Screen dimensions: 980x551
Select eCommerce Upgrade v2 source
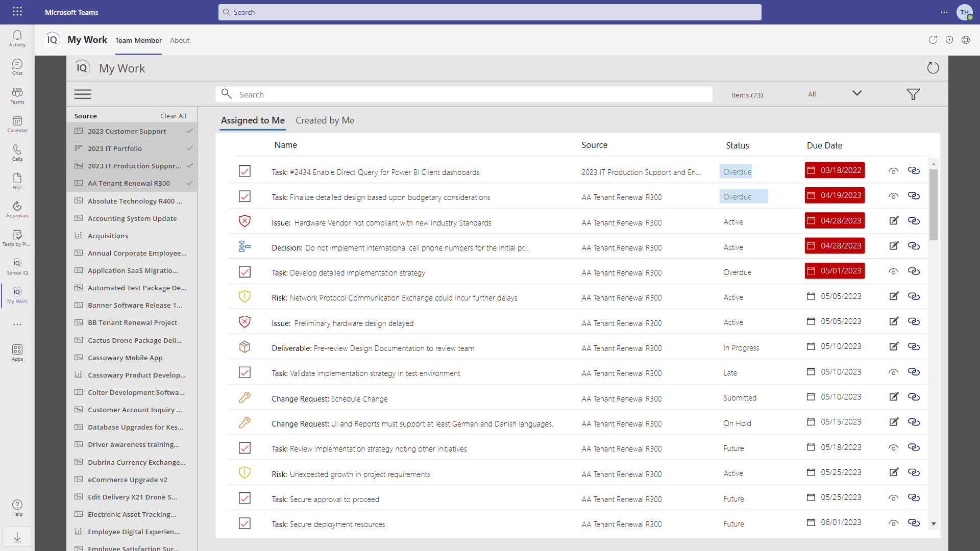(x=132, y=480)
